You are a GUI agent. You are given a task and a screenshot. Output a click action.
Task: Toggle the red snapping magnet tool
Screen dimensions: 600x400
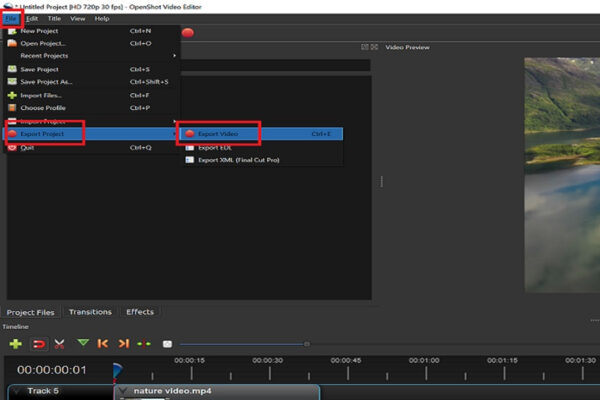click(39, 343)
